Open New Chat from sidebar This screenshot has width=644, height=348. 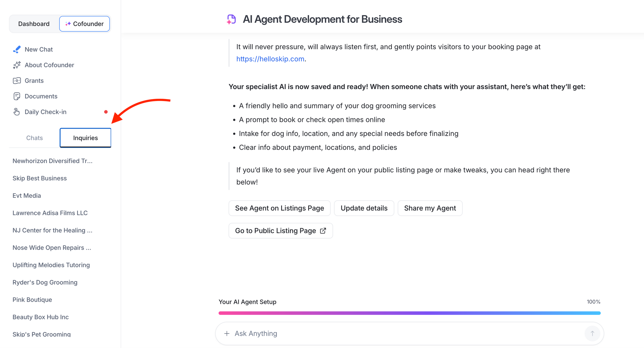[x=39, y=50]
